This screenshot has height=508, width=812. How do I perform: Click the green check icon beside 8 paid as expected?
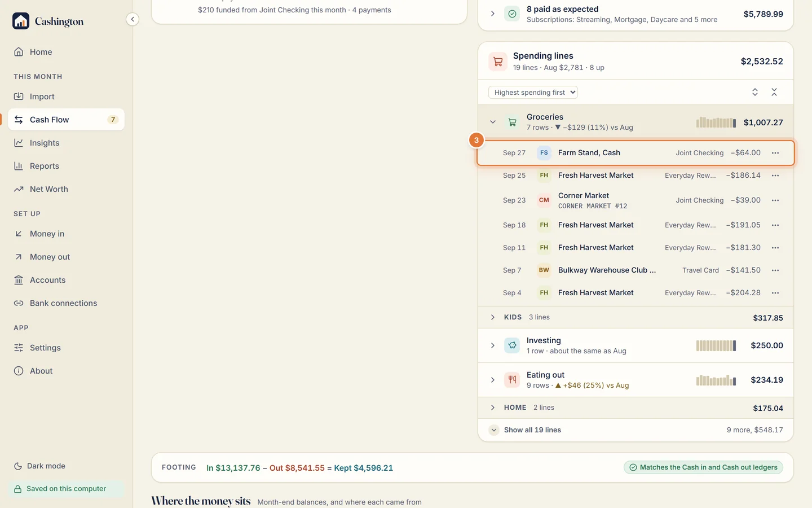[x=512, y=14]
